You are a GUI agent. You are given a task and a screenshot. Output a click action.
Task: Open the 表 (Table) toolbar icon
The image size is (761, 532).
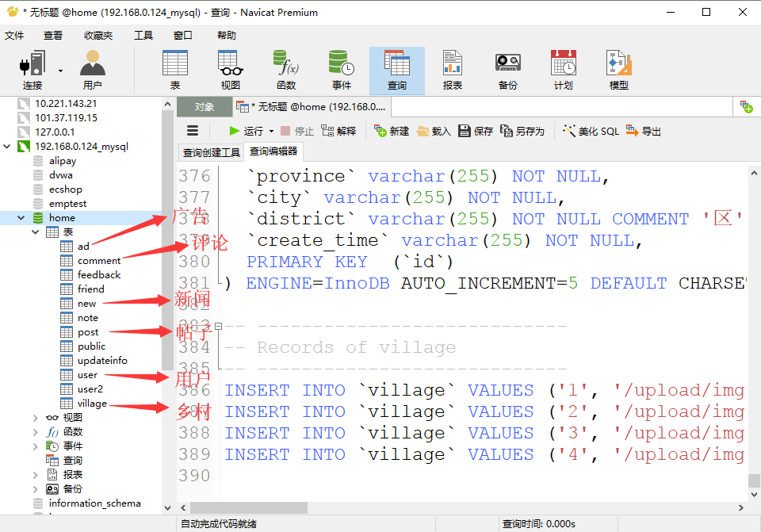tap(174, 70)
